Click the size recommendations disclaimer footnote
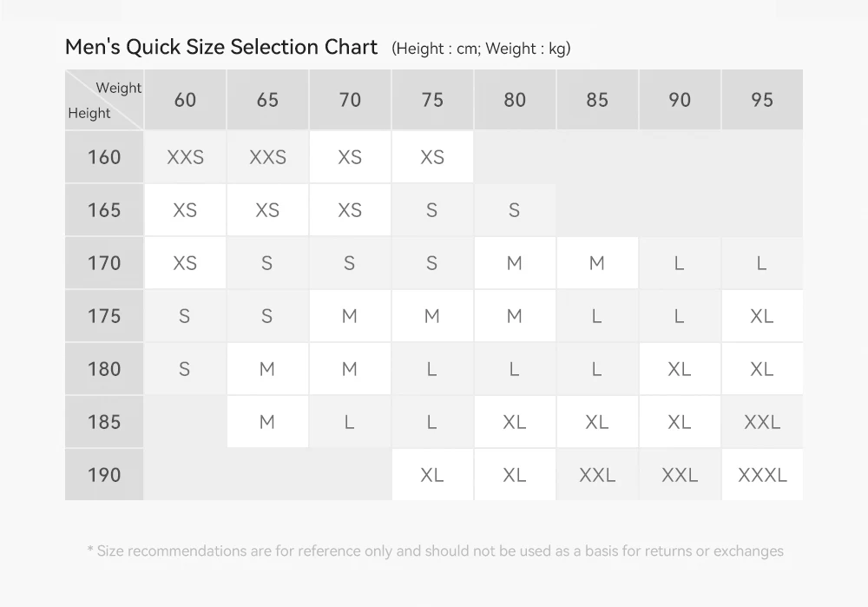 (x=436, y=551)
